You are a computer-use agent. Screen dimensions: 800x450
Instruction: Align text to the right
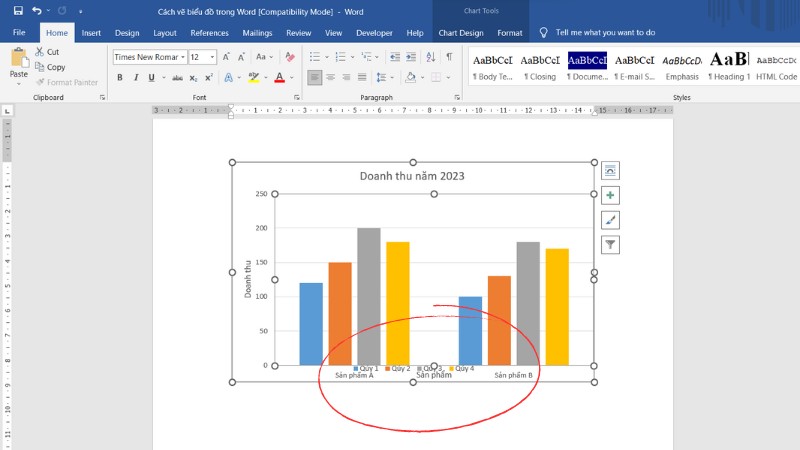coord(346,78)
